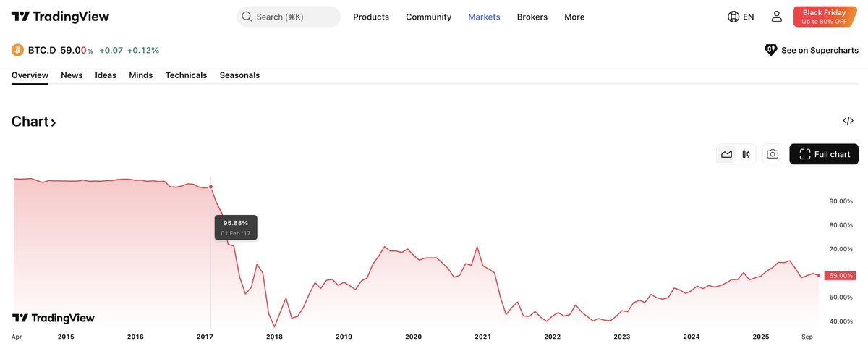Image resolution: width=868 pixels, height=354 pixels.
Task: Open the Community menu
Action: [x=428, y=17]
